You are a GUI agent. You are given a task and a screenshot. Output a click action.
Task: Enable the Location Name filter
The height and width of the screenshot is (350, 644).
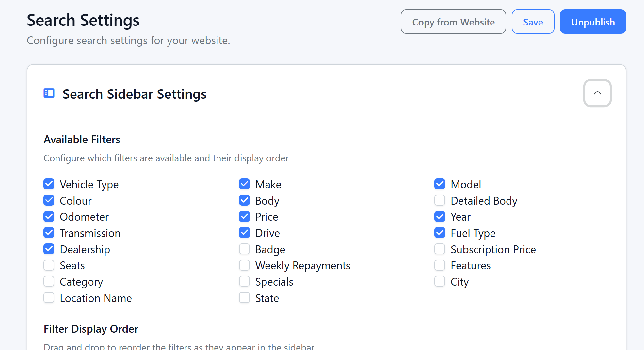(x=49, y=298)
